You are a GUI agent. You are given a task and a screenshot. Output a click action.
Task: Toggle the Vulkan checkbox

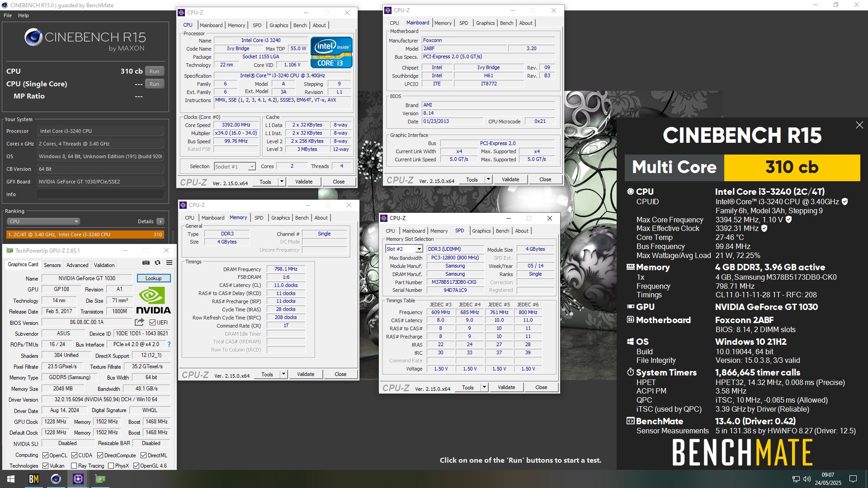click(x=45, y=466)
